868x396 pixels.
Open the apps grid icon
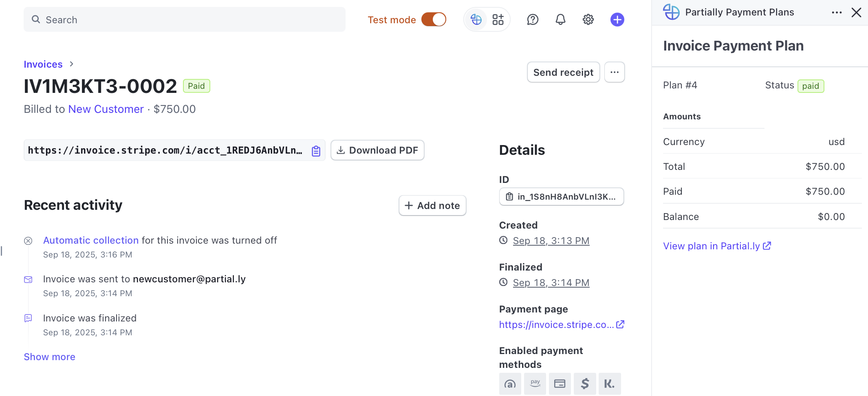coord(498,20)
